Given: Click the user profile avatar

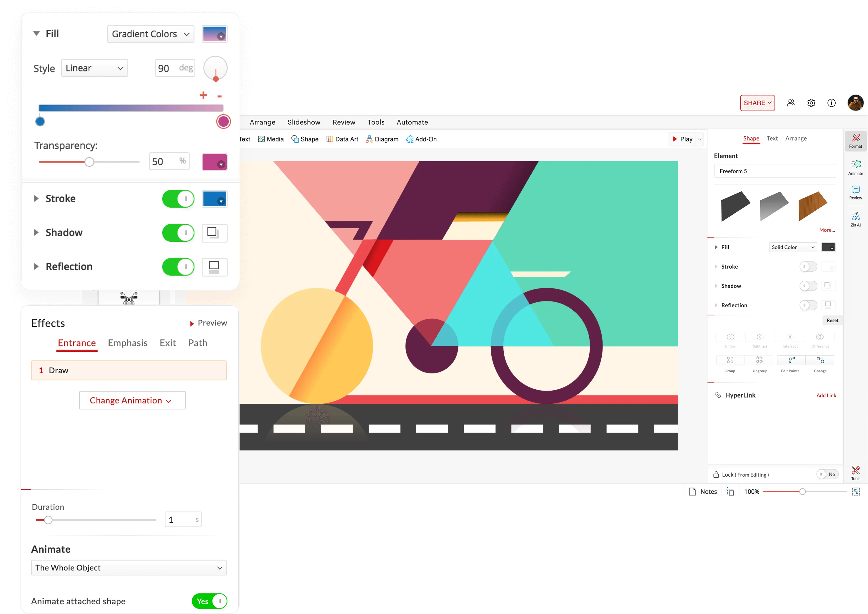Looking at the screenshot, I should pos(856,103).
